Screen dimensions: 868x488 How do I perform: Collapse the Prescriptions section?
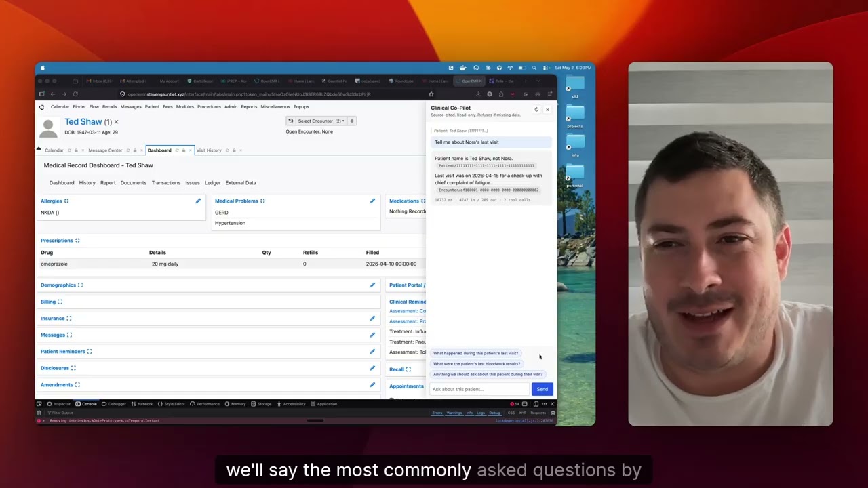pos(77,241)
